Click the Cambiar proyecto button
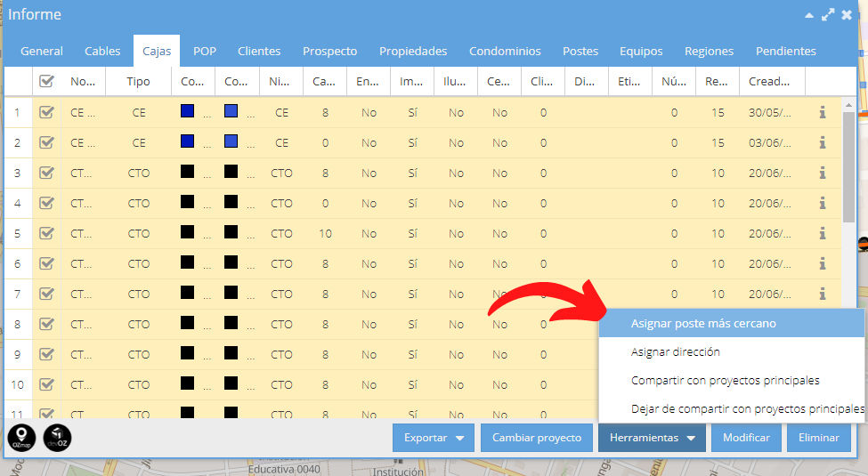Screen dimensions: 868x476 point(537,438)
